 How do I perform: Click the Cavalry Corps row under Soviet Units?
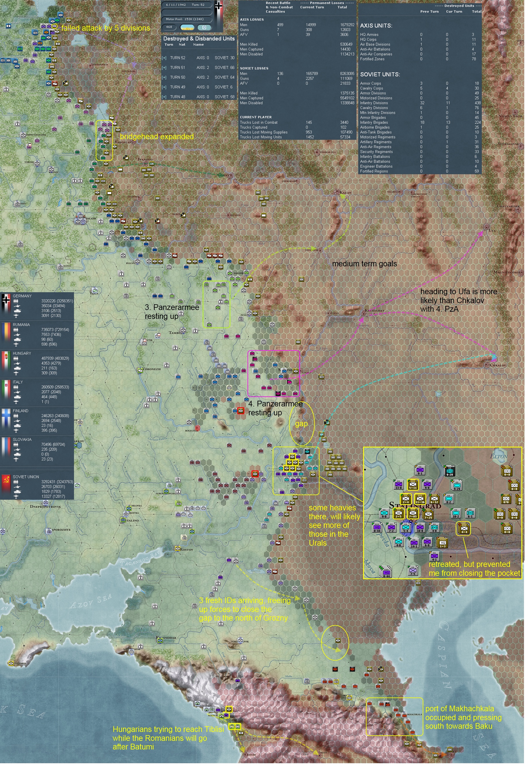pyautogui.click(x=419, y=88)
